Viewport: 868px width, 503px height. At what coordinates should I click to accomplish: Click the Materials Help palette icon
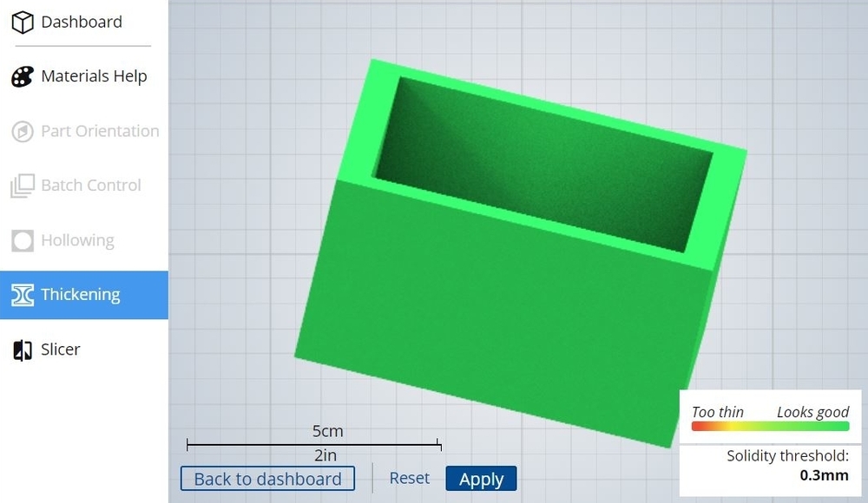(23, 76)
